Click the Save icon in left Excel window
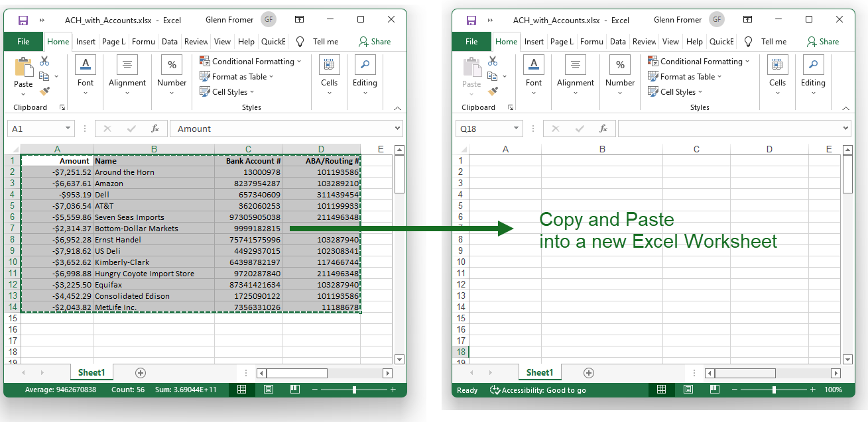Viewport: 868px width, 422px height. point(23,20)
